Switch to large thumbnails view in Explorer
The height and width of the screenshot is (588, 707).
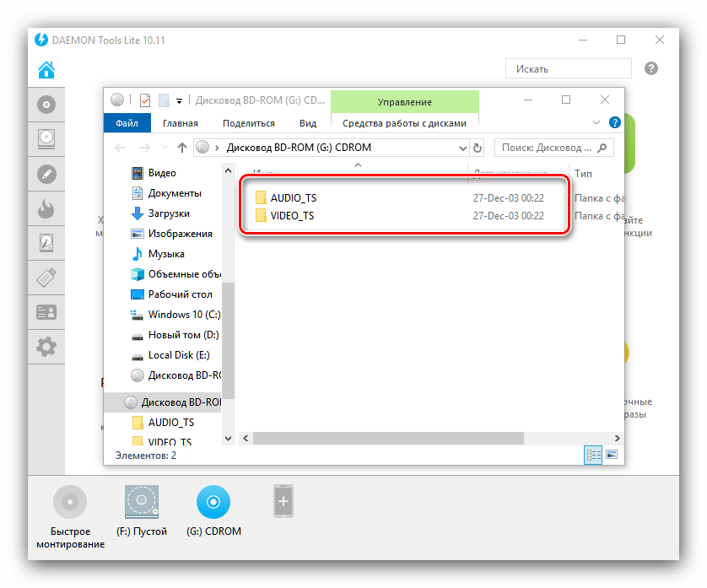[x=612, y=455]
